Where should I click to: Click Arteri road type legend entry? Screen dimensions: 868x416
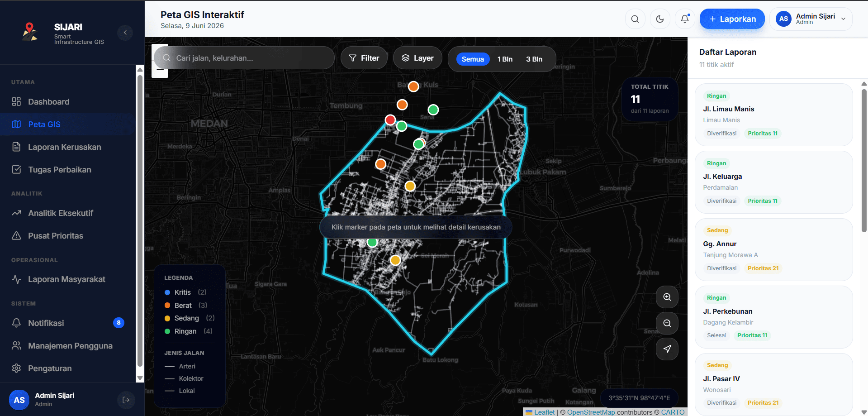pyautogui.click(x=180, y=366)
